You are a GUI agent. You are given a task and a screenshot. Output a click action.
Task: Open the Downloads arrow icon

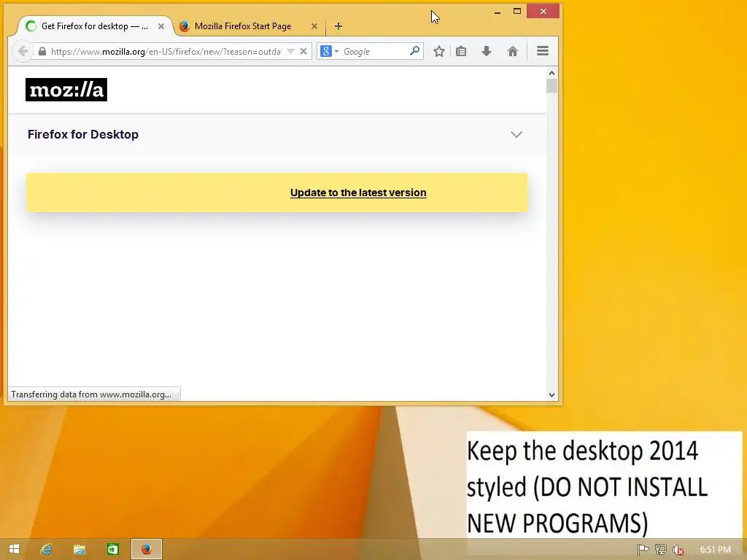(x=487, y=52)
